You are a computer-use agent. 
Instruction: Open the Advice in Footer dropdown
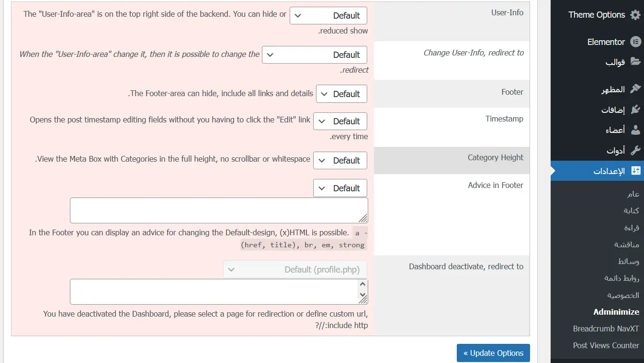(340, 188)
